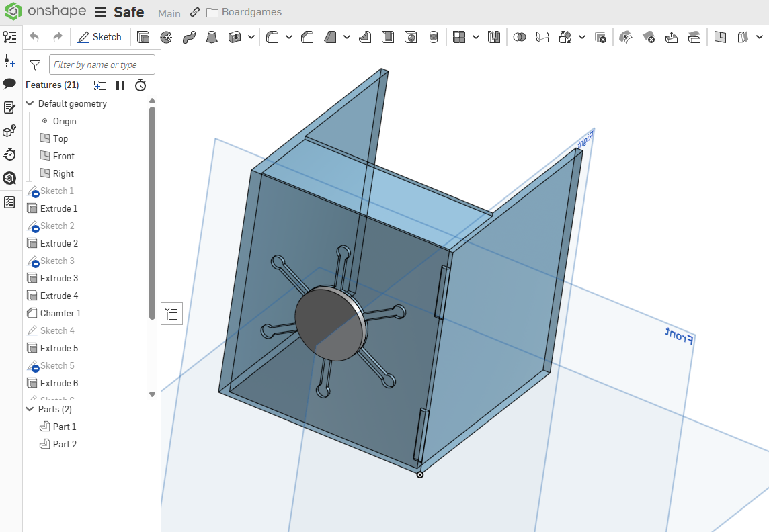Open the onshape hamburger menu
The width and height of the screenshot is (769, 532).
(x=100, y=13)
